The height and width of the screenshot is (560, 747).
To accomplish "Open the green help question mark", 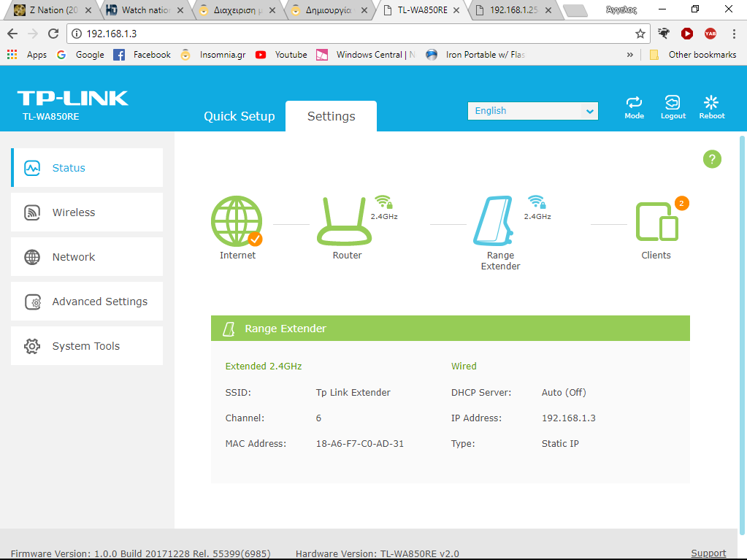I will click(712, 159).
